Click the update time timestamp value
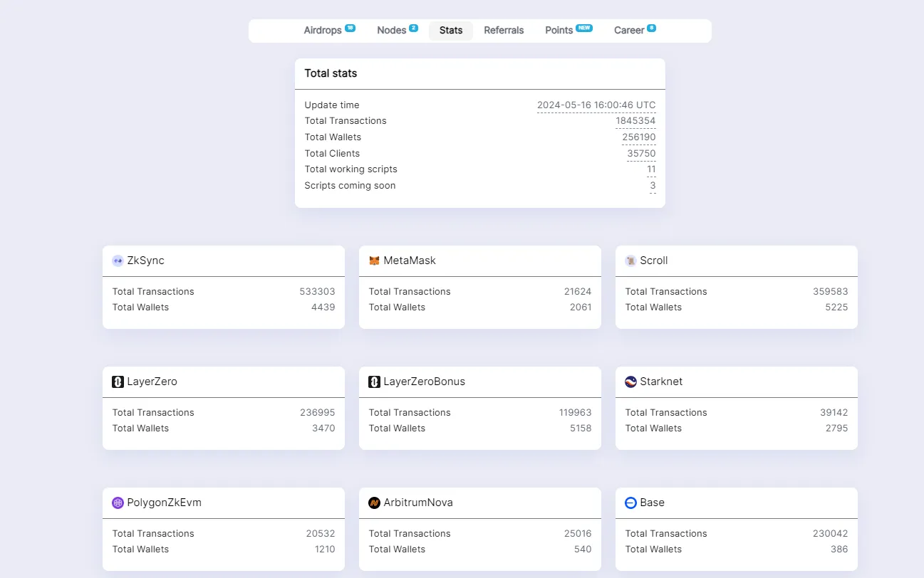Viewport: 924px width, 578px height. [596, 105]
